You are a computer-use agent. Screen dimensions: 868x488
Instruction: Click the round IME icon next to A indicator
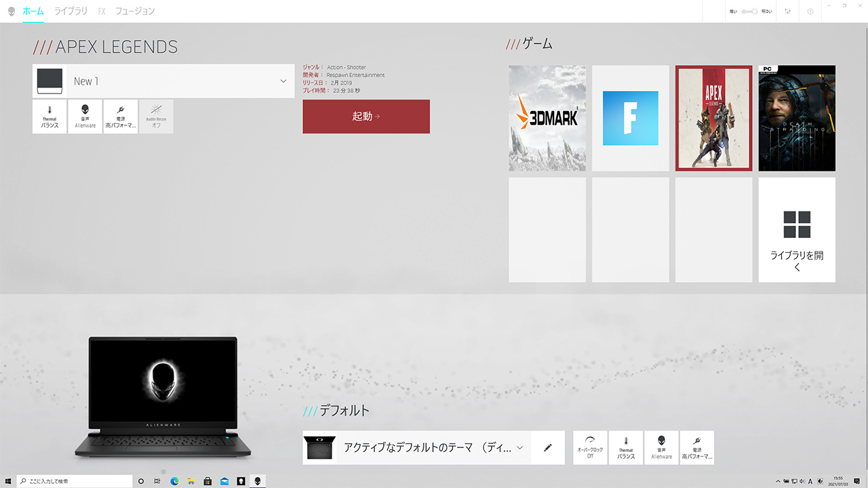click(x=820, y=481)
